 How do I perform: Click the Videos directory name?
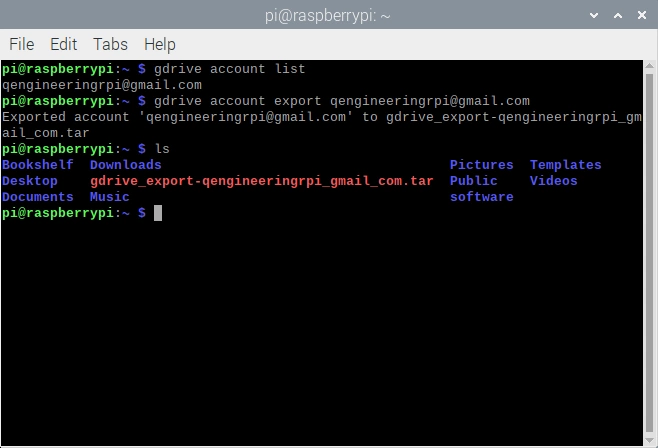point(554,181)
